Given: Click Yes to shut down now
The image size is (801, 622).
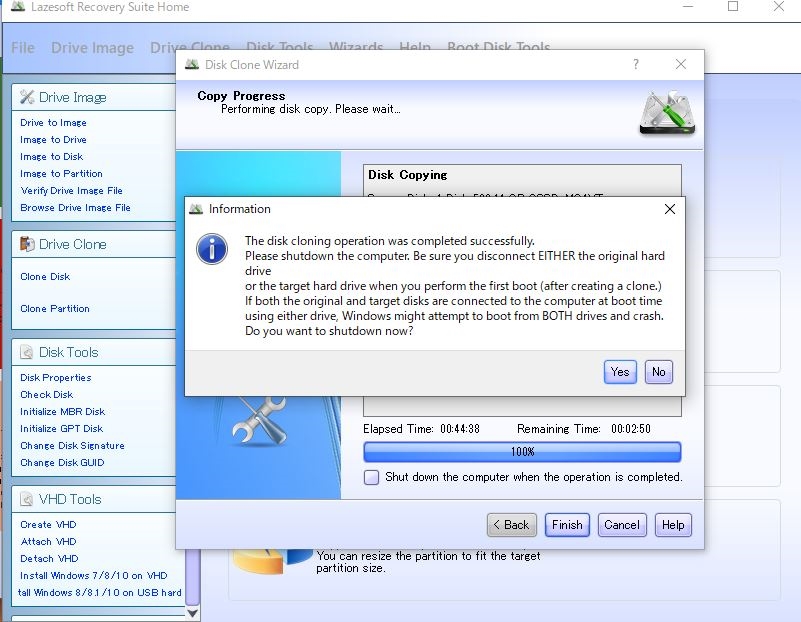Looking at the screenshot, I should [x=620, y=372].
